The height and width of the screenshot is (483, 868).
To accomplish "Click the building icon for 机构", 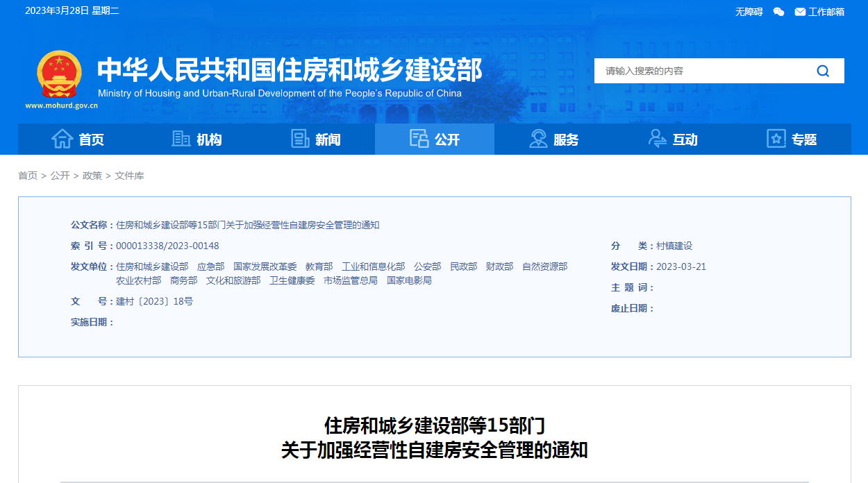I will pyautogui.click(x=181, y=139).
